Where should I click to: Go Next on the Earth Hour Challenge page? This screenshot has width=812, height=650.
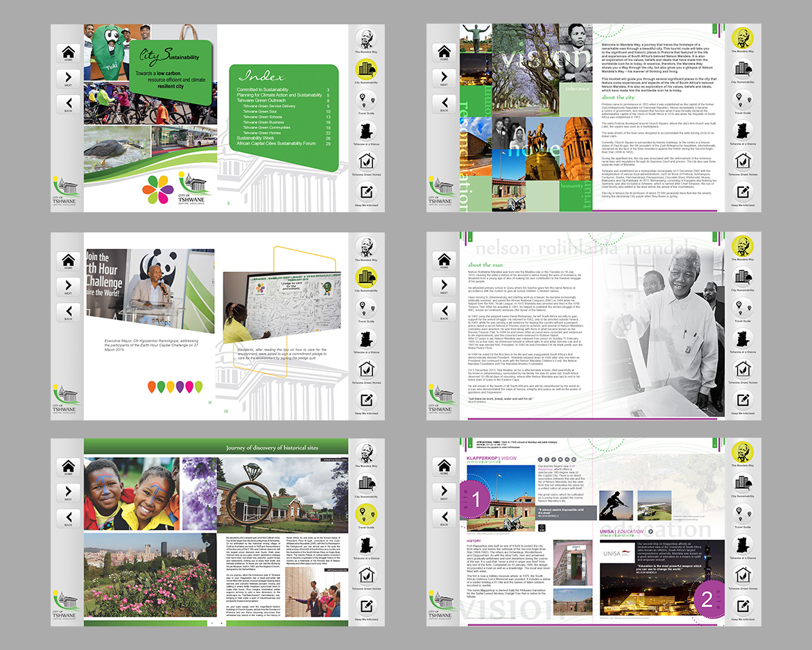click(68, 285)
